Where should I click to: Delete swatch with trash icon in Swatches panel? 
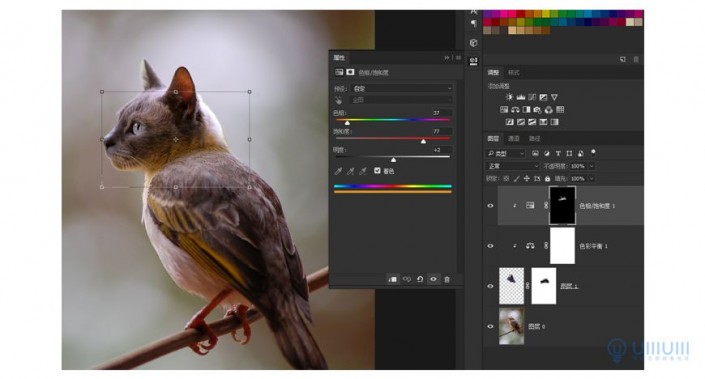[636, 59]
